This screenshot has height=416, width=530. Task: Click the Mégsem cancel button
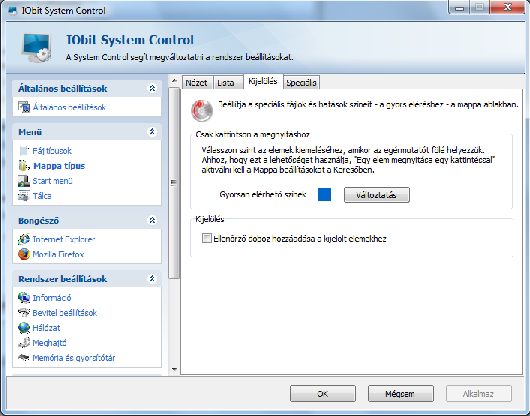point(401,394)
